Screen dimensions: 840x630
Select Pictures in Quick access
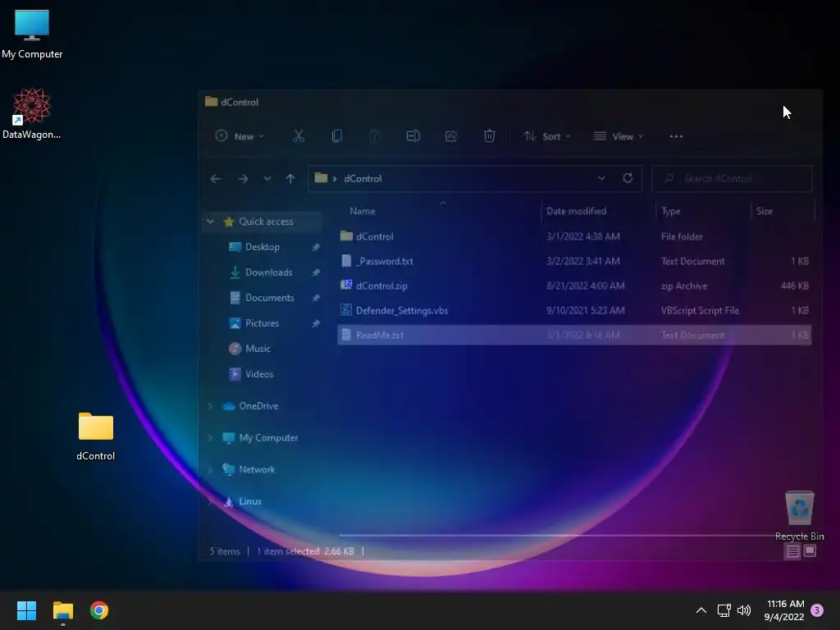pyautogui.click(x=262, y=323)
